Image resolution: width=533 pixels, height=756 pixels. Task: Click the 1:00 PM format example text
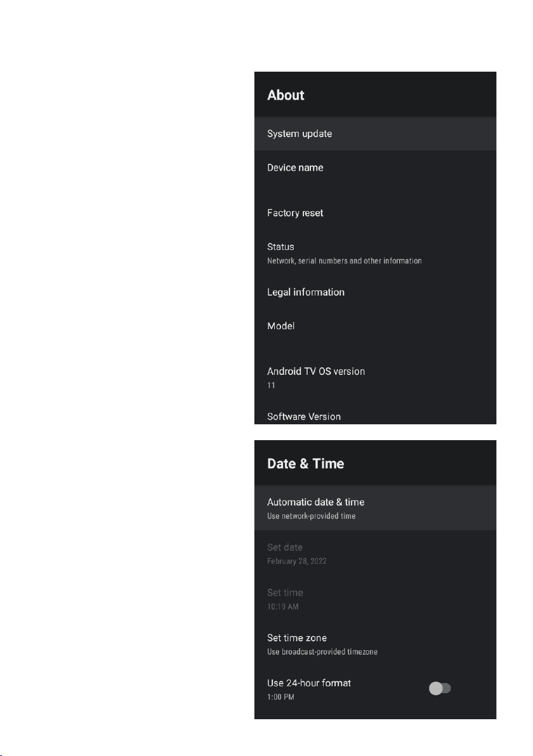tap(280, 696)
